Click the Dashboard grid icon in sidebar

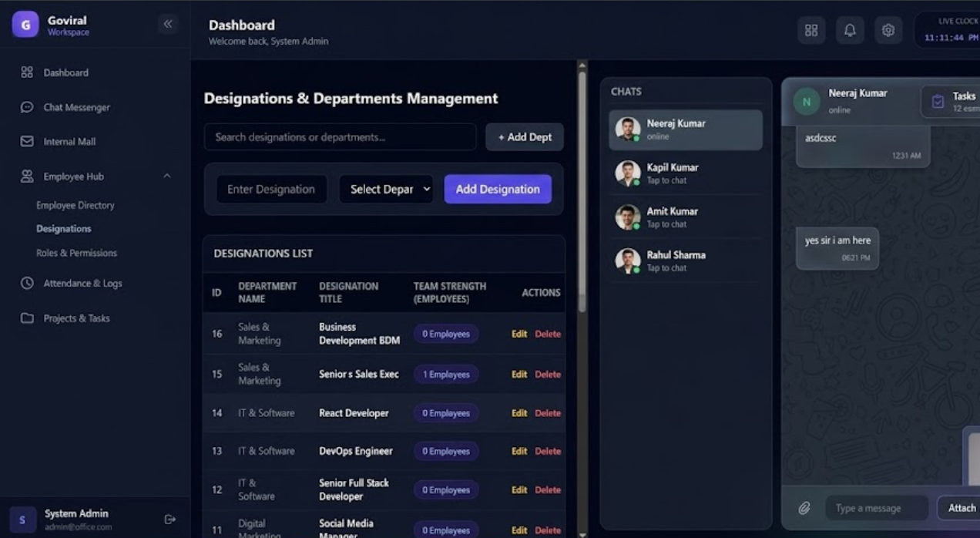[27, 72]
